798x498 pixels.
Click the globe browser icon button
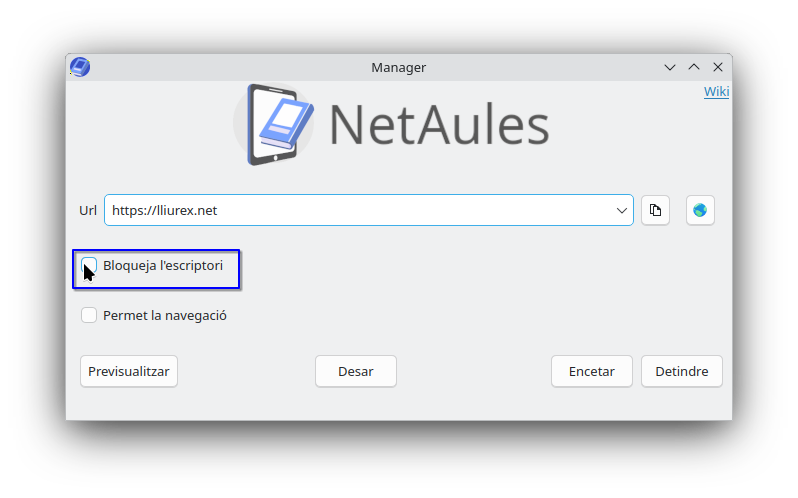pos(700,210)
